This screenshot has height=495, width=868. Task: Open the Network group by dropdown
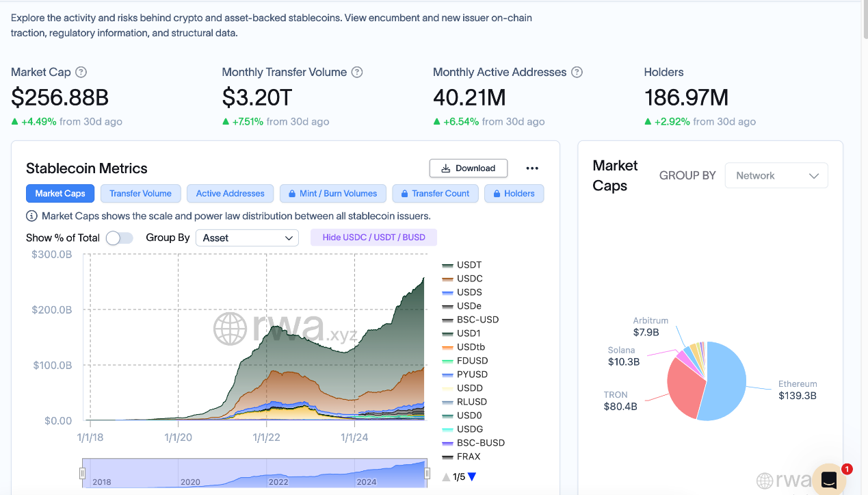tap(776, 175)
